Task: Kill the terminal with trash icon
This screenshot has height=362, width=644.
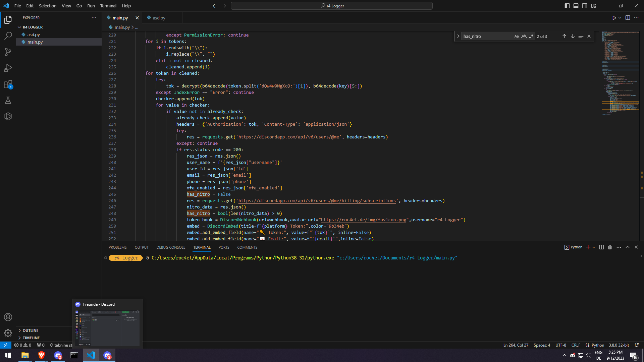Action: 610,247
